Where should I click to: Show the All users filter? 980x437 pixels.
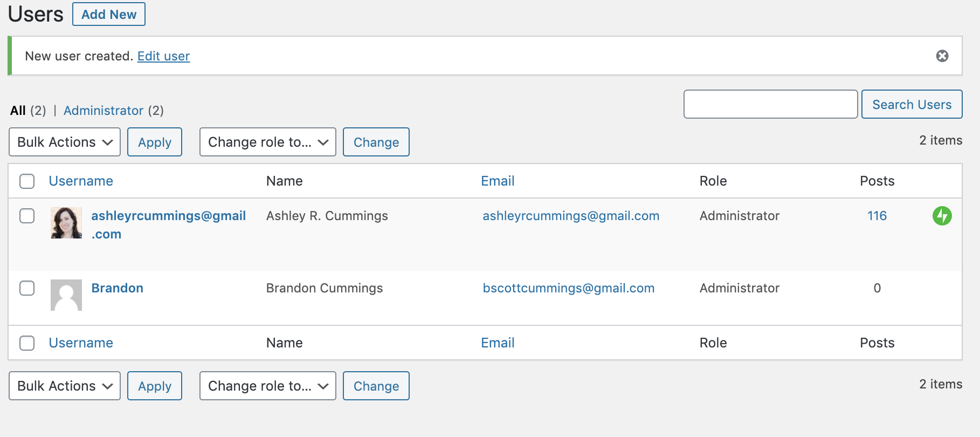tap(18, 111)
